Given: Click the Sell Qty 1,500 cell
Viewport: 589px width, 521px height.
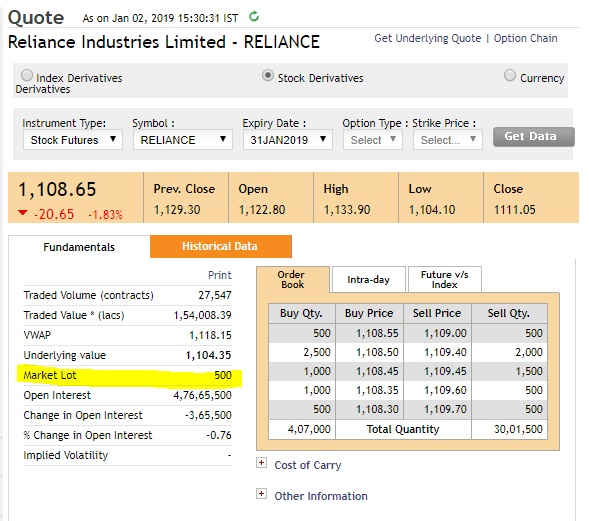Looking at the screenshot, I should [x=509, y=371].
